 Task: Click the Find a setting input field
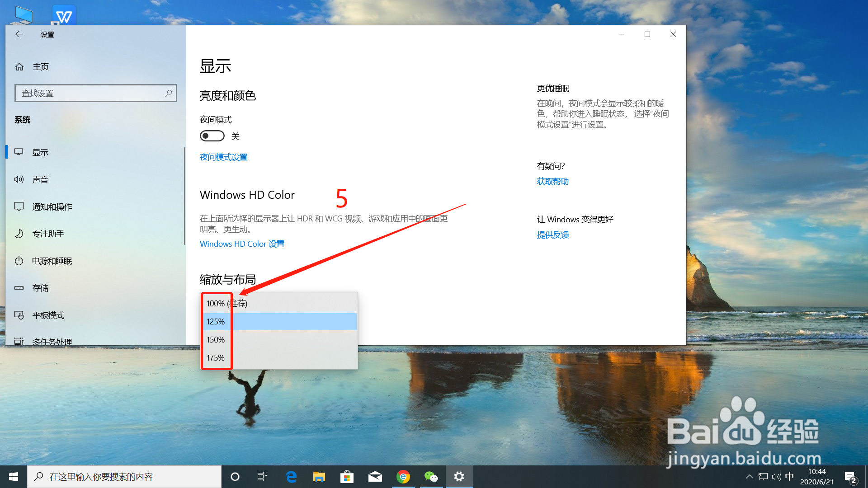90,93
